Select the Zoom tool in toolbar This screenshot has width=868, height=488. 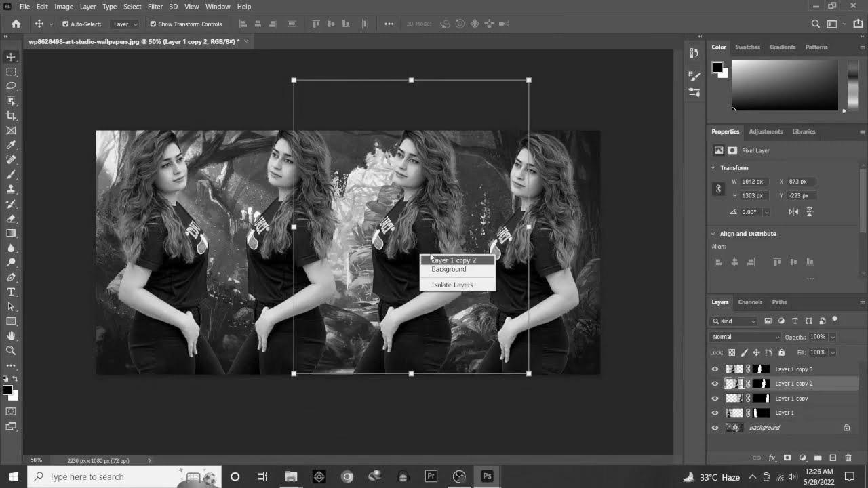point(11,350)
